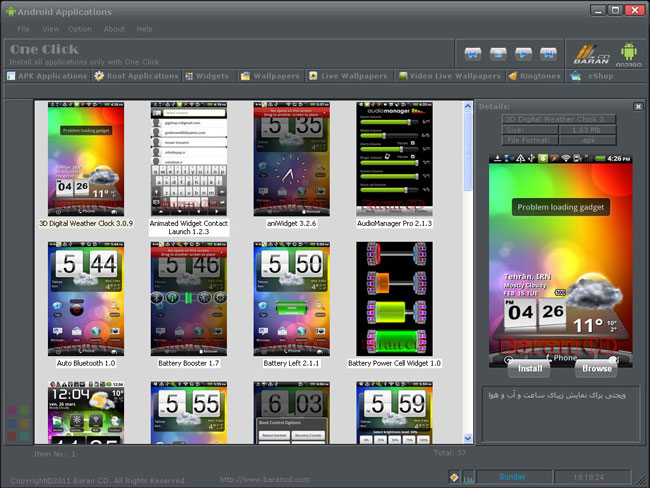Select Auto Bluetooth 1.0 thumbnail
650x488 pixels.
[x=86, y=299]
